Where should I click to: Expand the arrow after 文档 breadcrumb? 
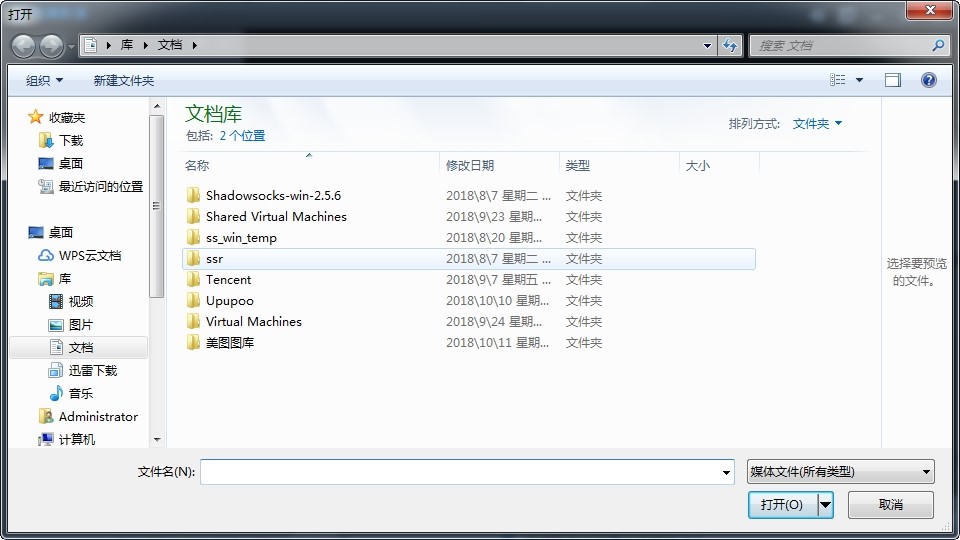pyautogui.click(x=195, y=45)
